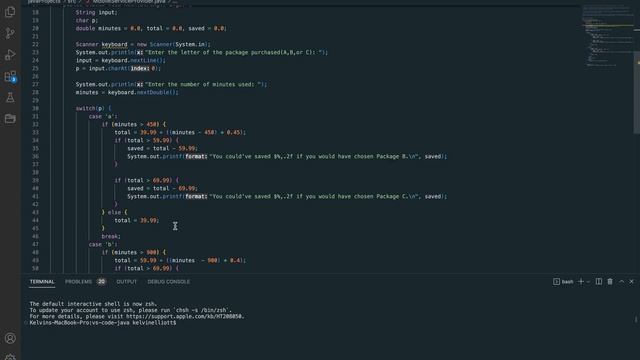Maximize the panel with the chevron up
640x360 pixels.
tap(621, 282)
